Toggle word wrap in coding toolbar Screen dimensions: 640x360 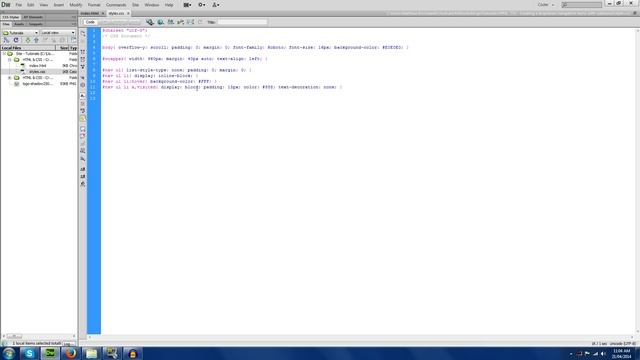(83, 111)
